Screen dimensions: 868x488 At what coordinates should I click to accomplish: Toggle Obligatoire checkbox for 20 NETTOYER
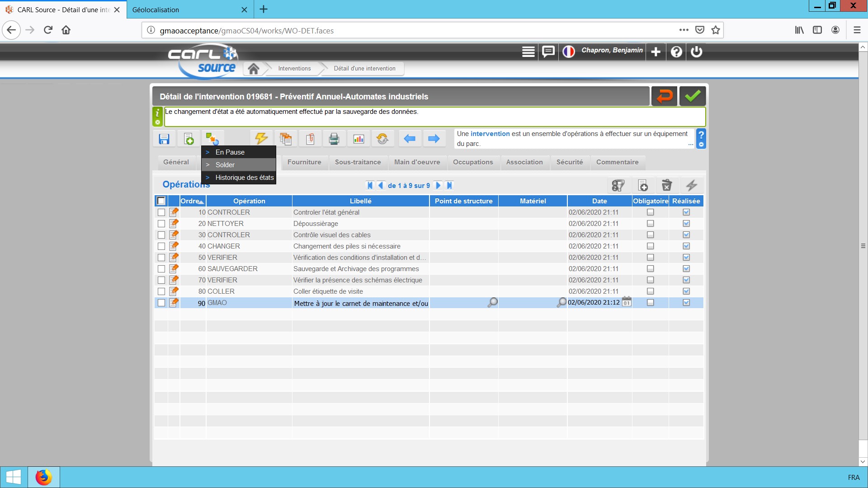coord(650,224)
